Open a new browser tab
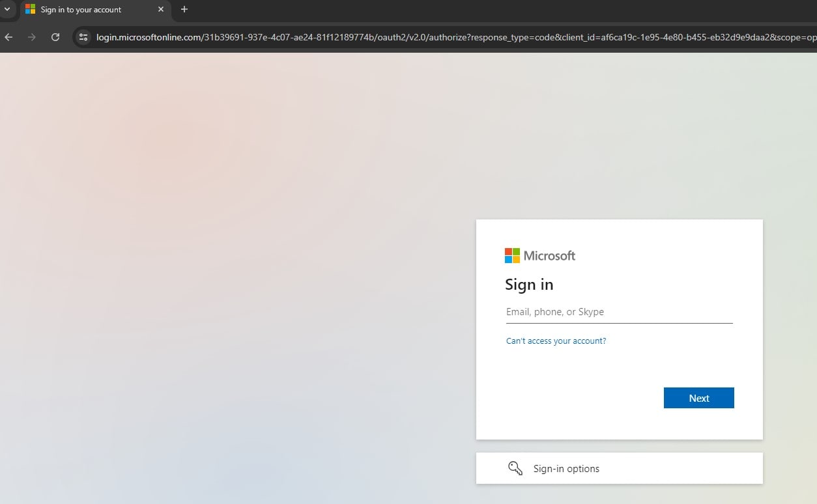This screenshot has height=504, width=817. click(184, 9)
